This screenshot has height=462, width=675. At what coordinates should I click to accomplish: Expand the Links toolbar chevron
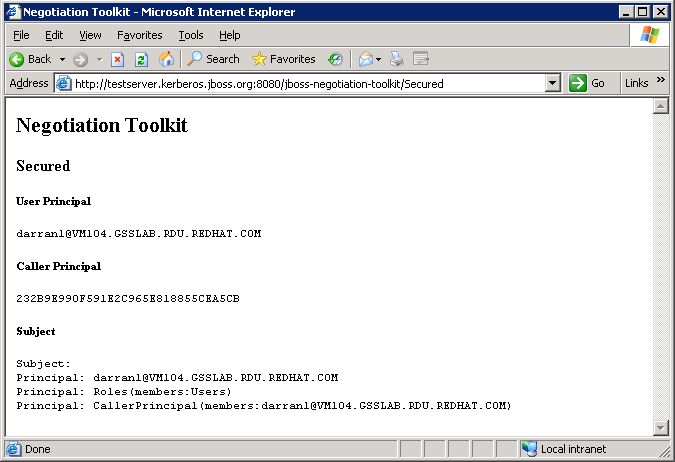tap(660, 81)
